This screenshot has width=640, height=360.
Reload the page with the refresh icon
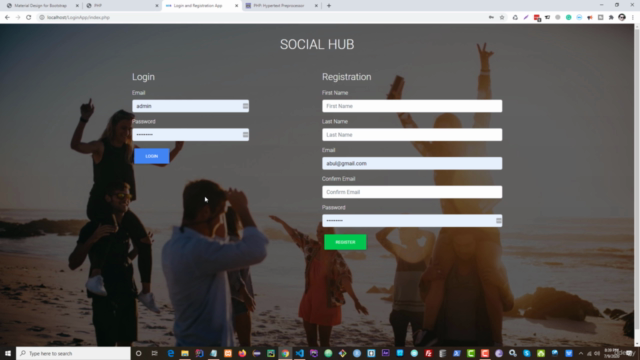coord(29,18)
